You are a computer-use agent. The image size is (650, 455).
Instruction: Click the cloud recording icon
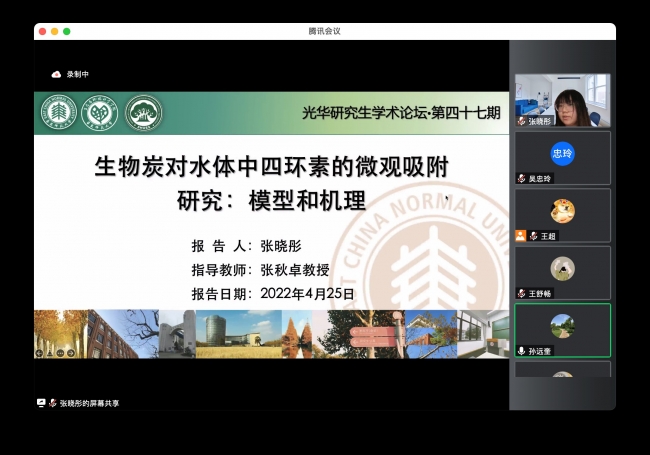tap(56, 74)
